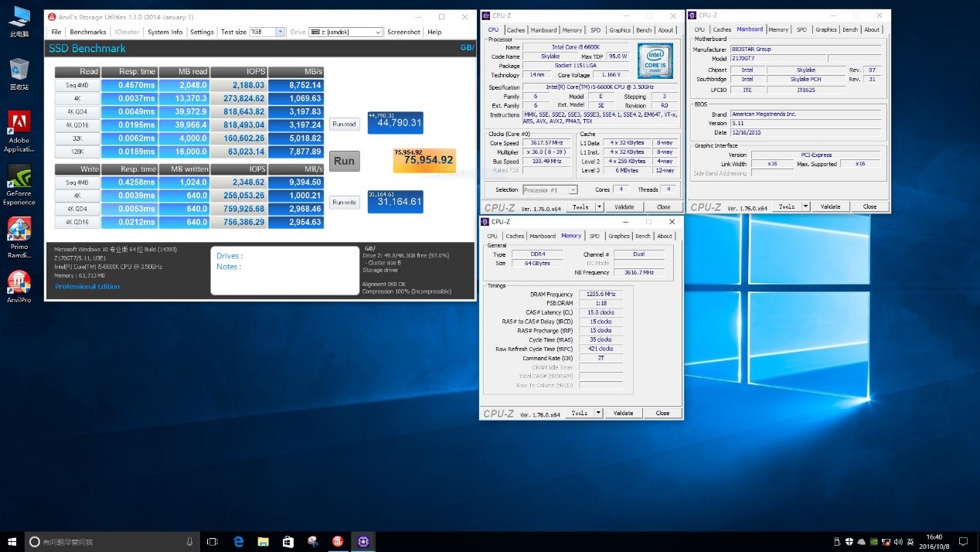Open the Benchmarks menu in Anvil's
The width and height of the screenshot is (980, 552).
point(88,32)
